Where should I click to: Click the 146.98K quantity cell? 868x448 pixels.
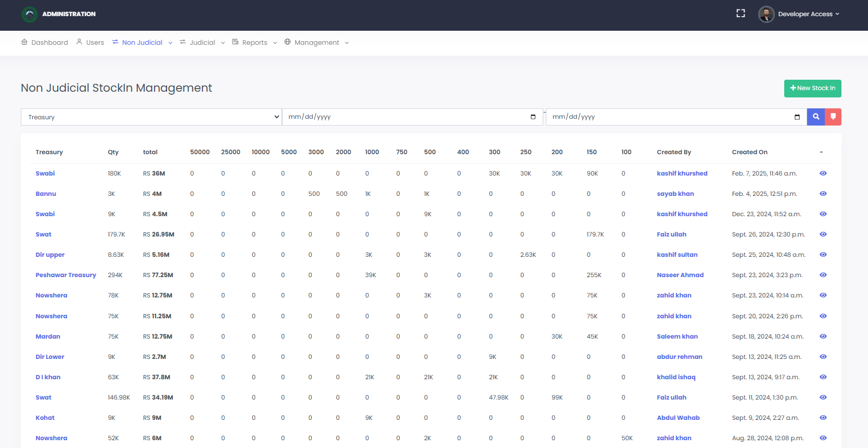(119, 397)
